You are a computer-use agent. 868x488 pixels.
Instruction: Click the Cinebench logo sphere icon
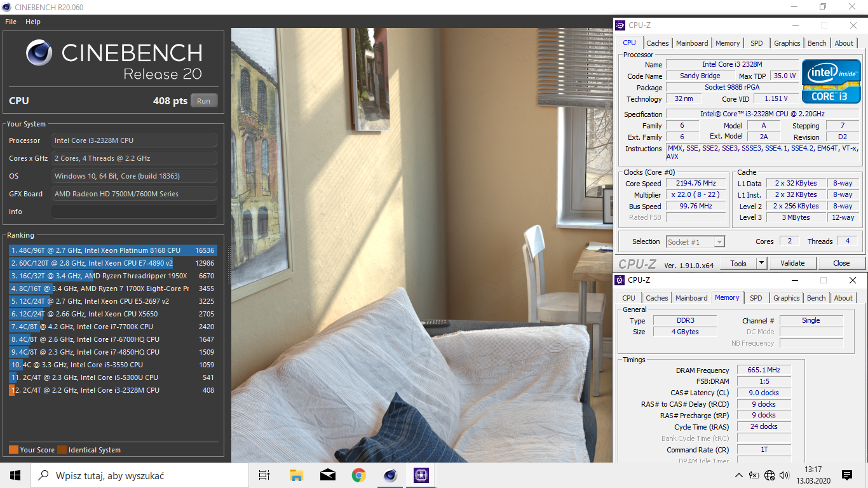pyautogui.click(x=39, y=53)
